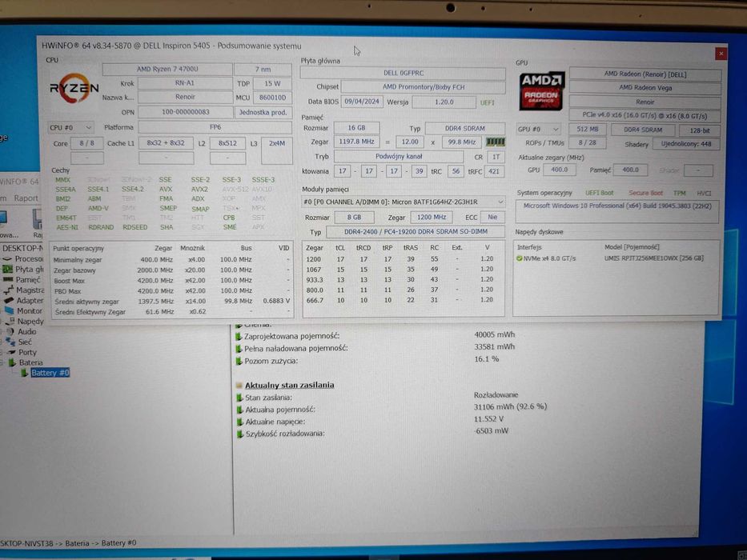Click the DDR4-2400 / PC4-19200 module type field
747x560 pixels.
(x=416, y=231)
